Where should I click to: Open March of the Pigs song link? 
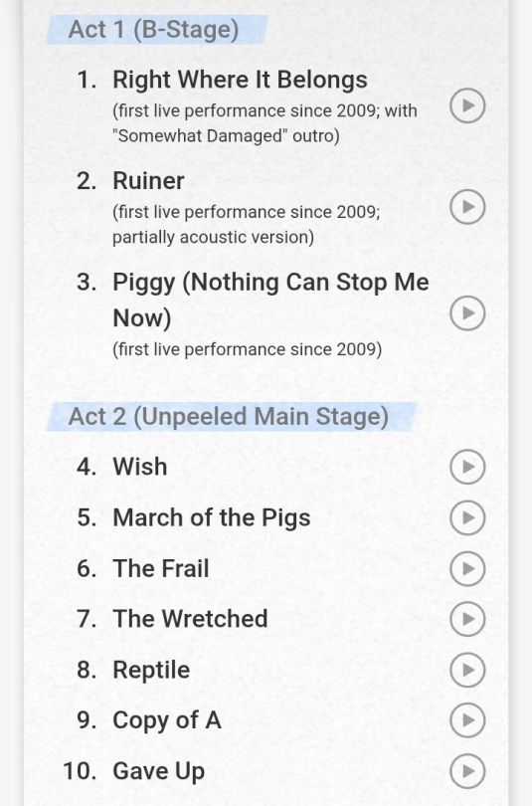coord(212,518)
